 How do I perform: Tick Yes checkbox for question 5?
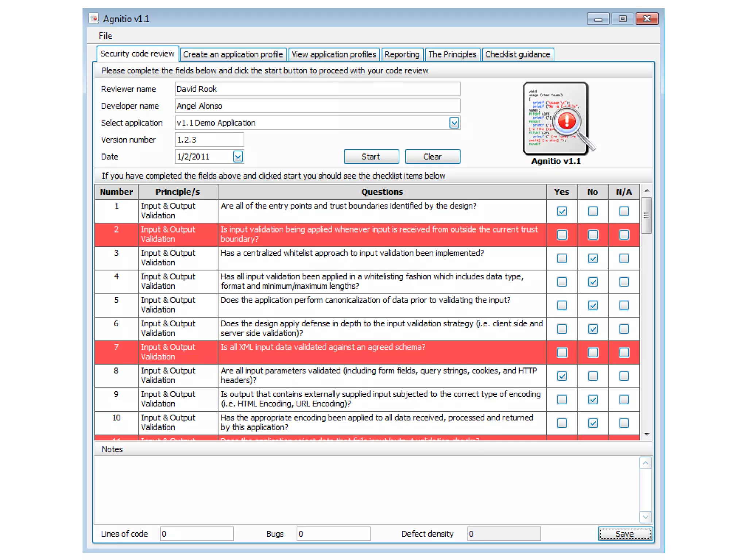coord(562,306)
